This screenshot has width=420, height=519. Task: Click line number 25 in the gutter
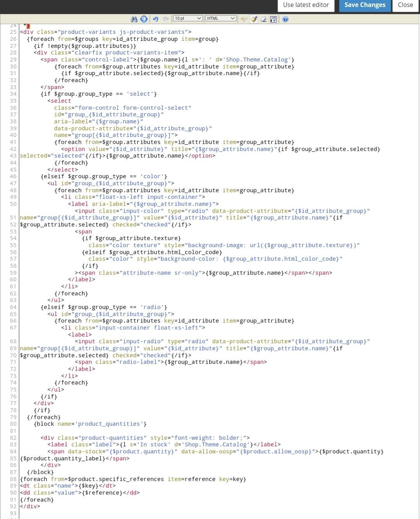[x=13, y=32]
